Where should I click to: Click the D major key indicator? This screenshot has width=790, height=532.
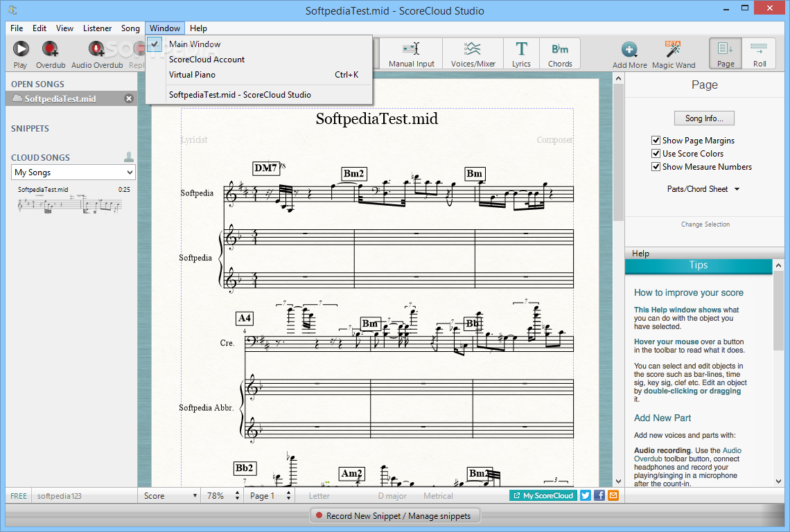point(392,496)
